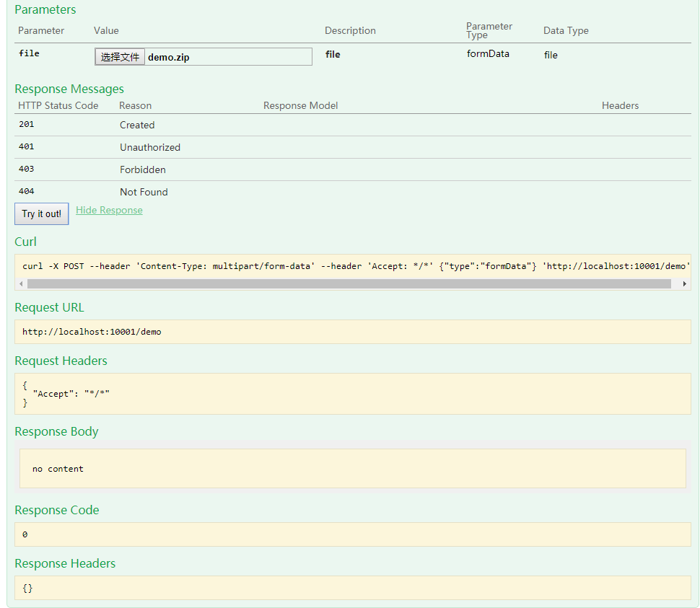Click the "Accept": "*/*" request header text
The width and height of the screenshot is (700, 608).
[71, 394]
